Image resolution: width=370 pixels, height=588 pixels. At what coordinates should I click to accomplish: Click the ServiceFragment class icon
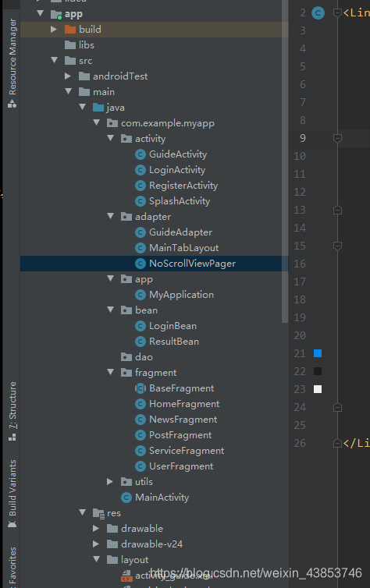[x=141, y=451]
